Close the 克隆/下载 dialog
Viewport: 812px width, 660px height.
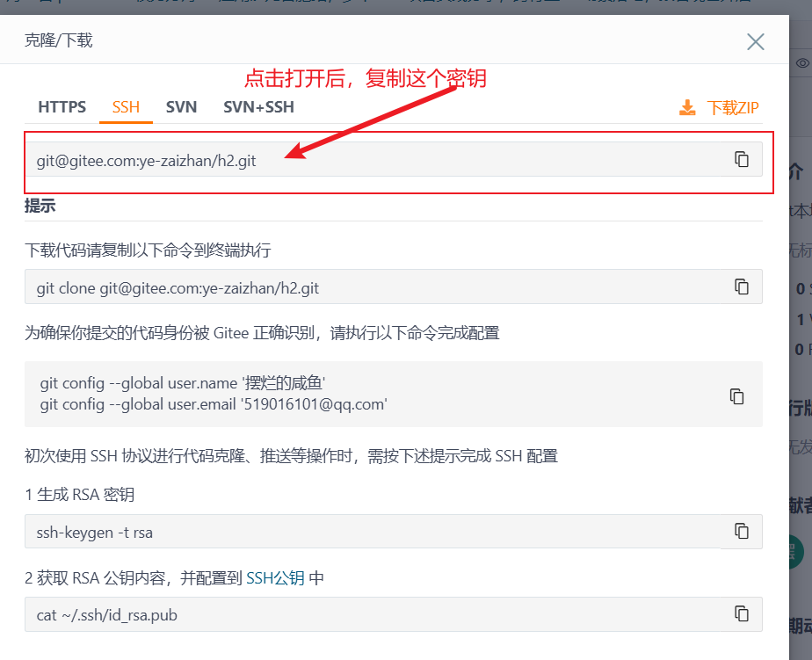click(755, 40)
